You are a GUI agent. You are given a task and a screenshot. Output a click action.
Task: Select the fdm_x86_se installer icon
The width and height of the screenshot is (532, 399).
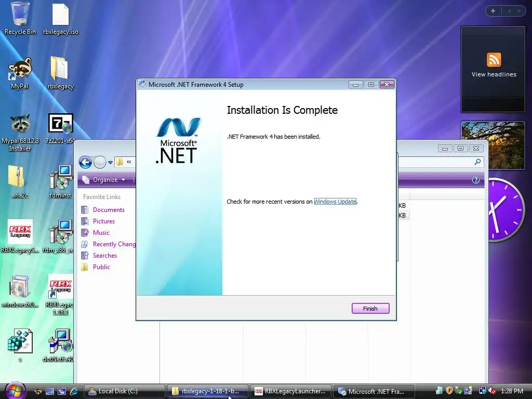tap(58, 236)
